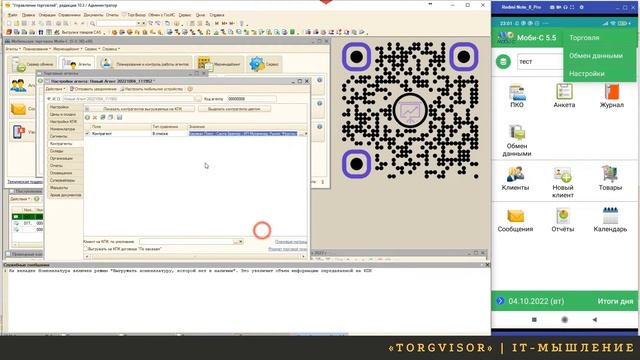The image size is (640, 360).
Task: Tap the Android back navigation triangle
Action: tap(595, 320)
